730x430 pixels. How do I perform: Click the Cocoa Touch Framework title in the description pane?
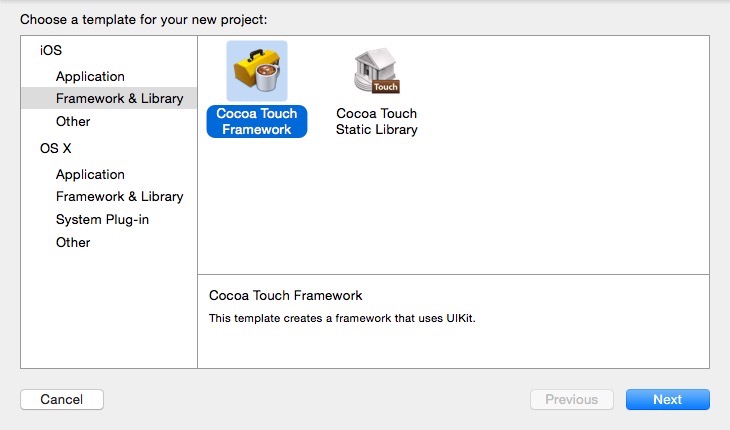click(285, 296)
